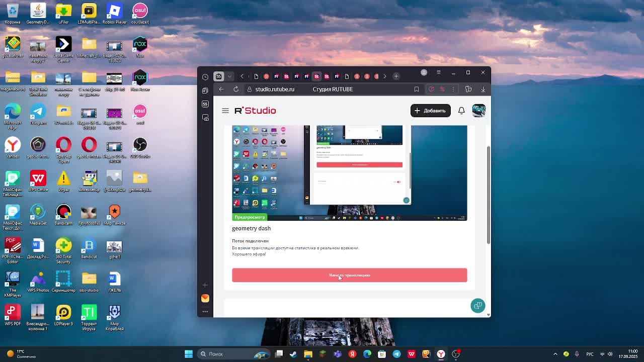The image size is (644, 362).
Task: Click the R Studio logo
Action: pyautogui.click(x=255, y=111)
